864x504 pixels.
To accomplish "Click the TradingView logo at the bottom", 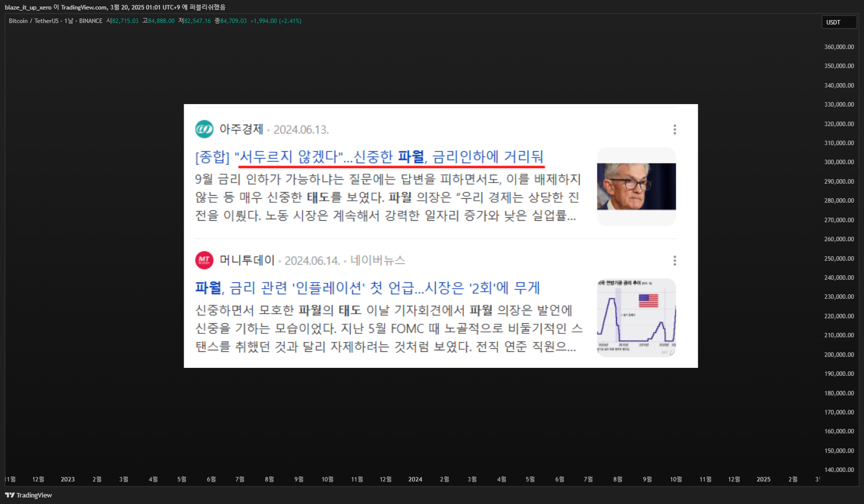I will (29, 495).
